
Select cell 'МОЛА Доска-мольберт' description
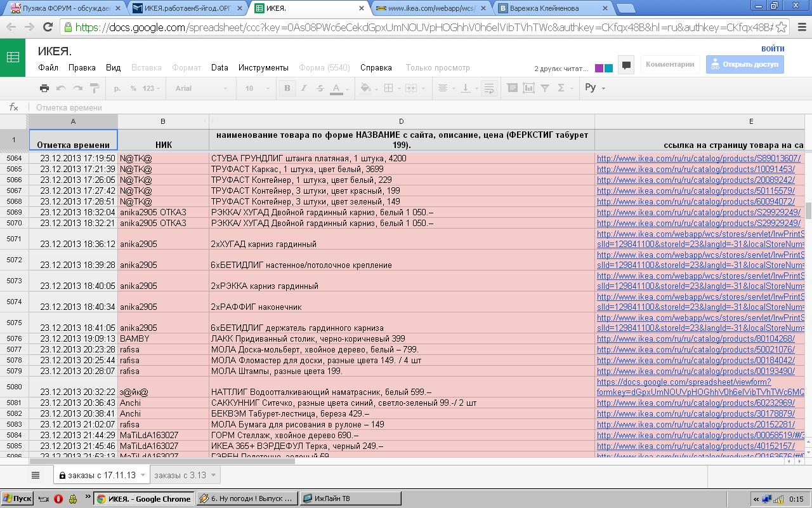[x=402, y=349]
